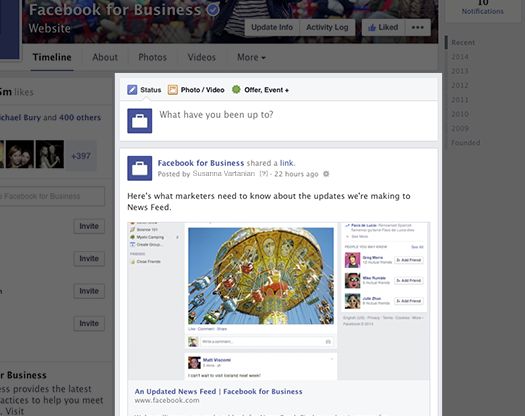This screenshot has height=416, width=525.
Task: Click the green Offer, Event badge icon
Action: (236, 89)
